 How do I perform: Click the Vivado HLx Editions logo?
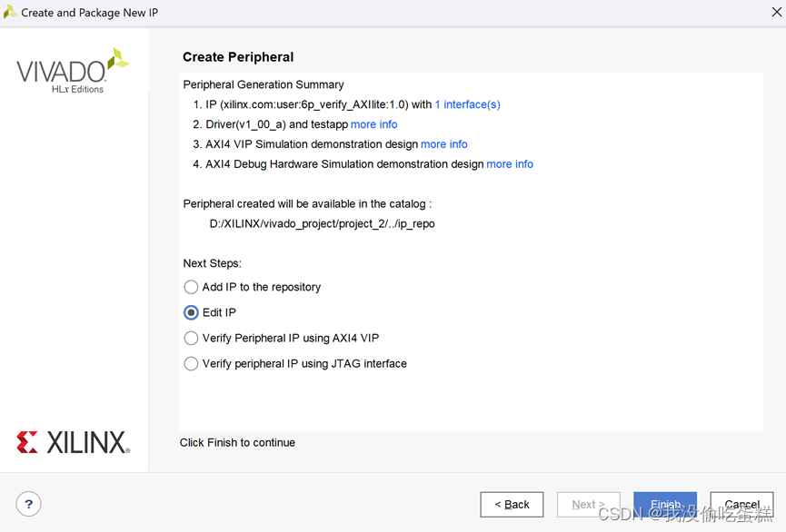point(73,72)
